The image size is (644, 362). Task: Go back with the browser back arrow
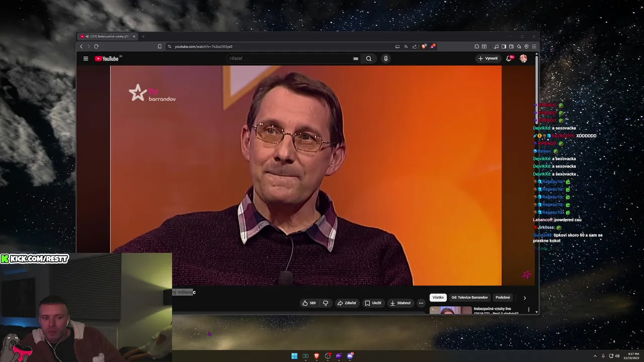(82, 46)
